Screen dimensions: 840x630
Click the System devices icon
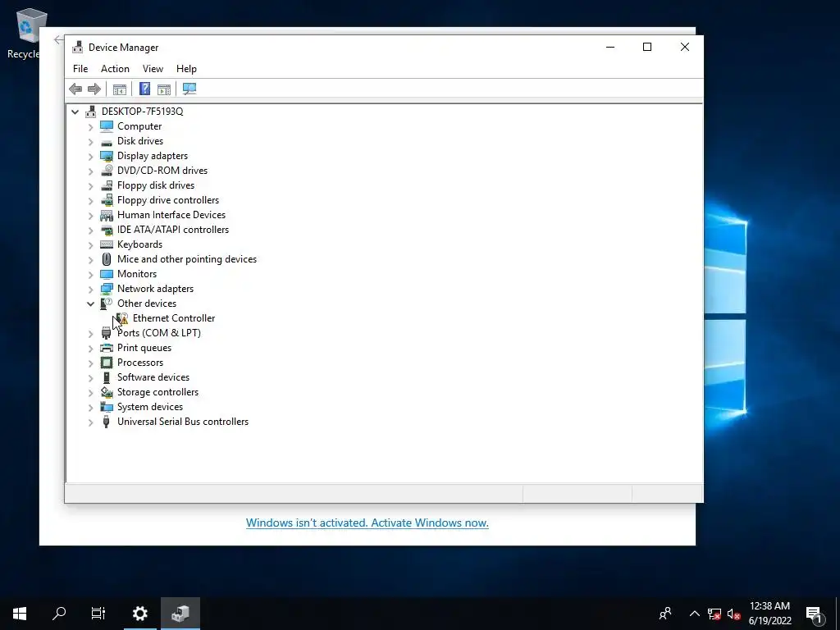107,407
